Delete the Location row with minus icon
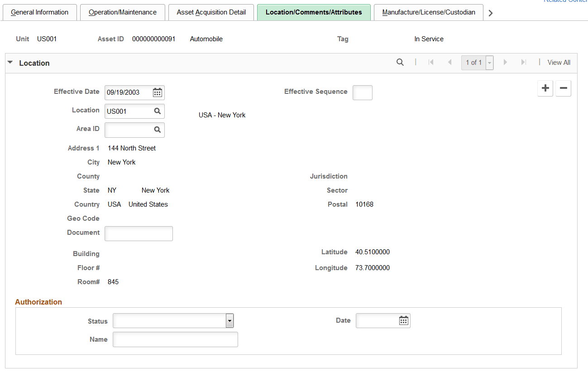This screenshot has height=373, width=588. pos(563,88)
